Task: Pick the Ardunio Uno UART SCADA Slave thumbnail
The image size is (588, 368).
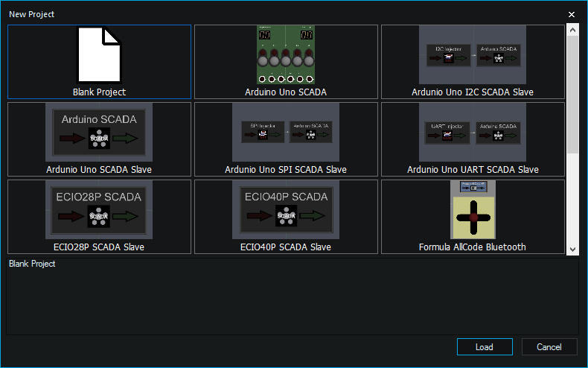Action: (473, 132)
